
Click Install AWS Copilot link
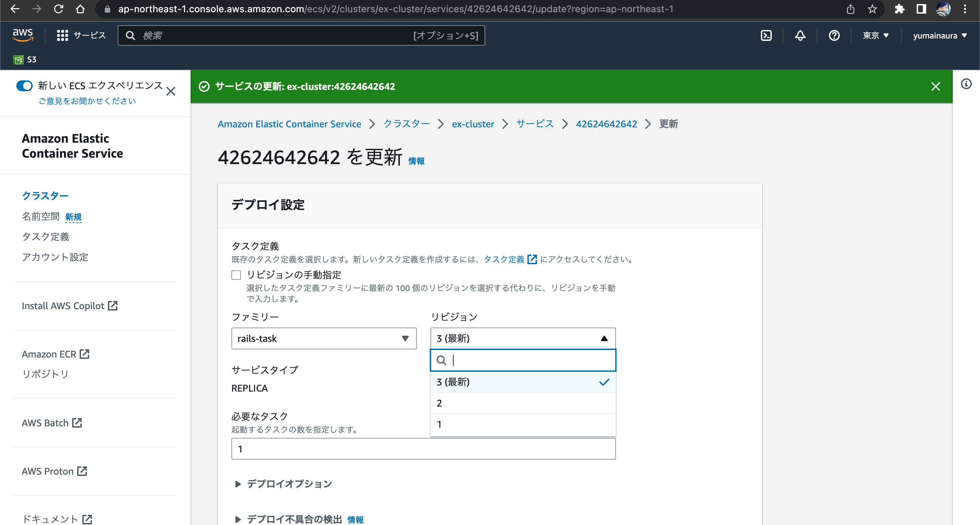70,306
